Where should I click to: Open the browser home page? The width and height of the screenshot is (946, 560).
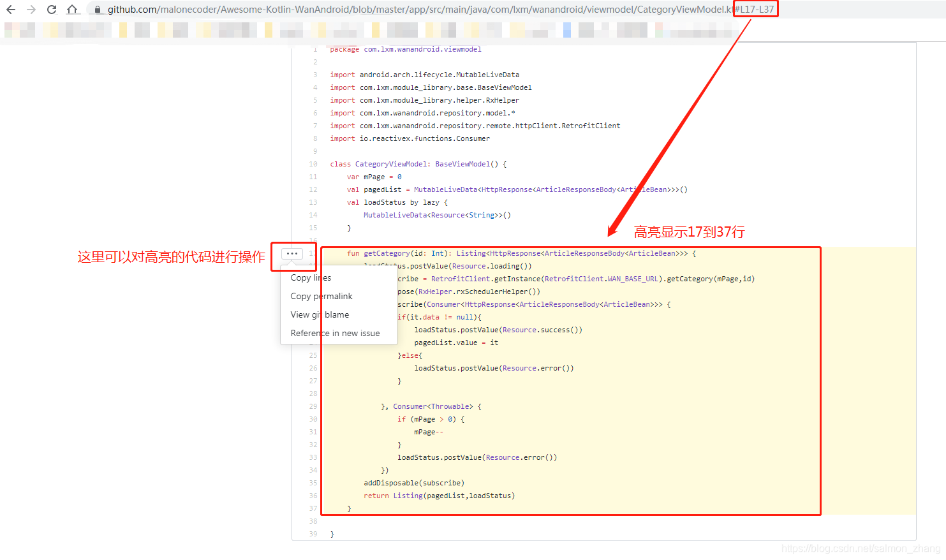(x=72, y=10)
